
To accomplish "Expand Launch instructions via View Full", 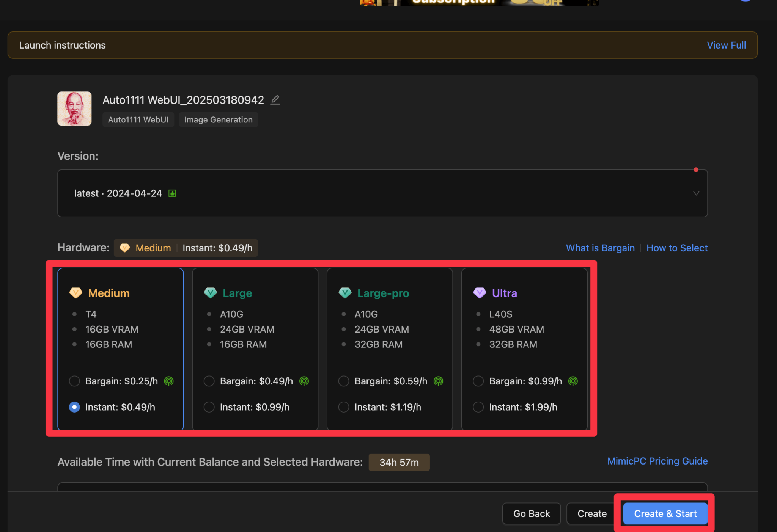I will (x=726, y=45).
